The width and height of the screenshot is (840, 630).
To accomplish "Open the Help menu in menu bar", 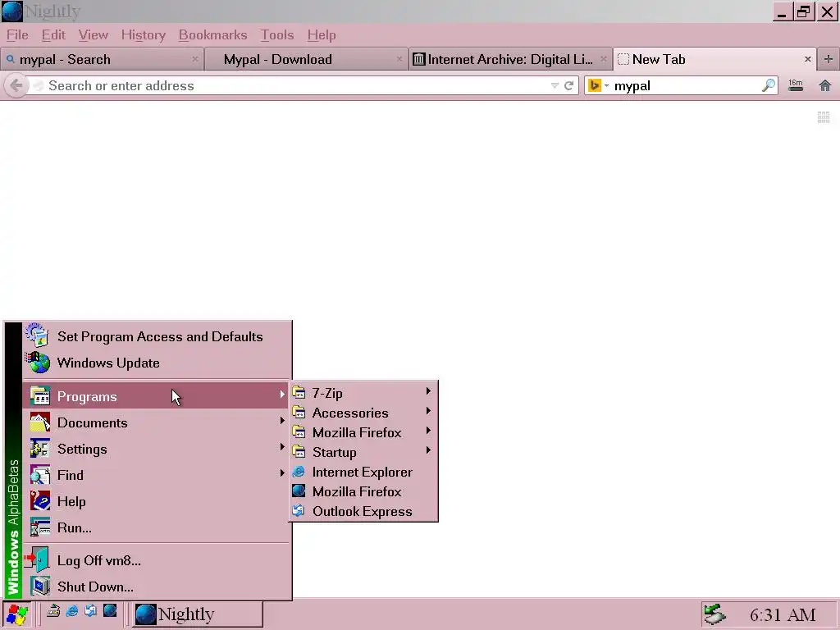I will pyautogui.click(x=322, y=34).
